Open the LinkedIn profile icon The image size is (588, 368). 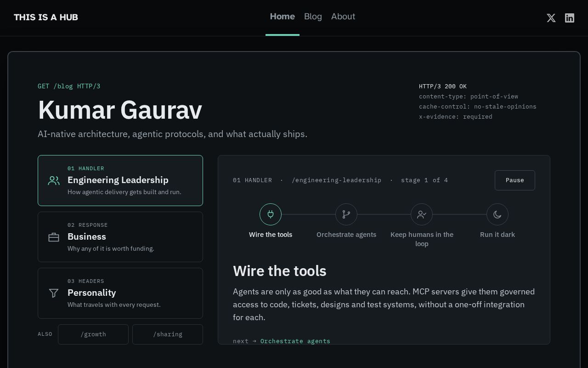click(x=570, y=18)
